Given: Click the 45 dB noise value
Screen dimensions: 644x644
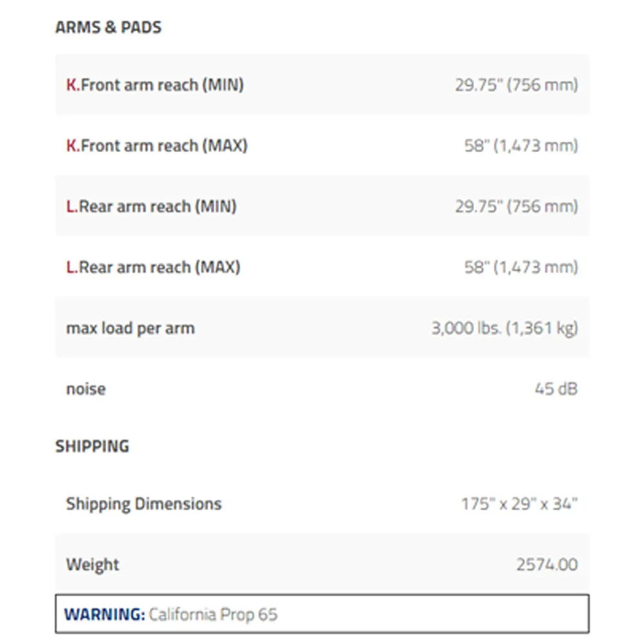Looking at the screenshot, I should (556, 389).
